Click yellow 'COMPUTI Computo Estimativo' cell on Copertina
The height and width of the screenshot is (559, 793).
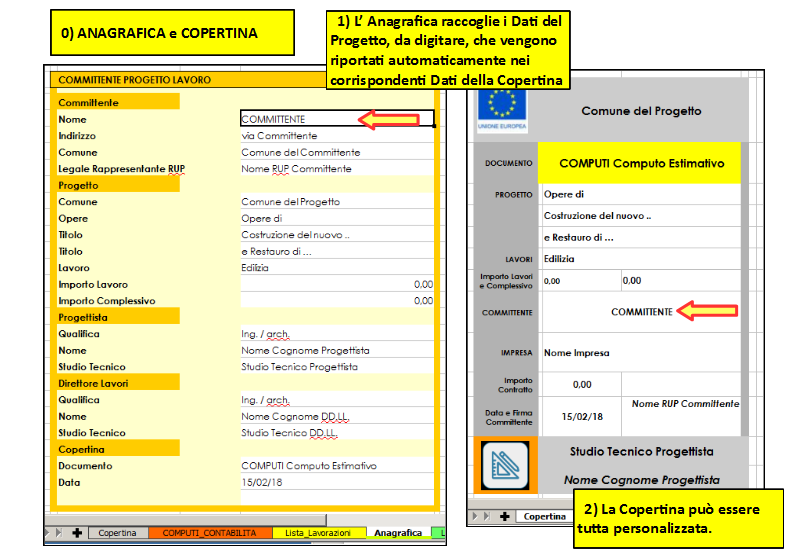(x=639, y=163)
